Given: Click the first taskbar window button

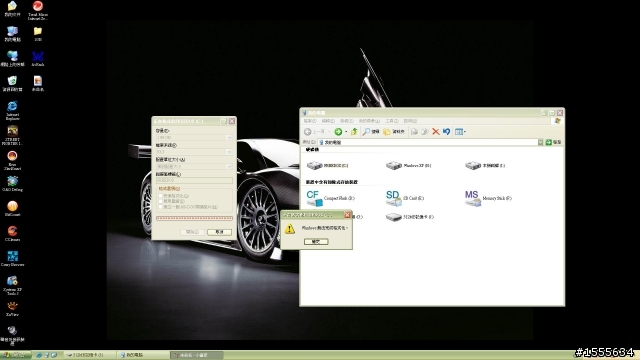Looking at the screenshot, I should tap(90, 355).
